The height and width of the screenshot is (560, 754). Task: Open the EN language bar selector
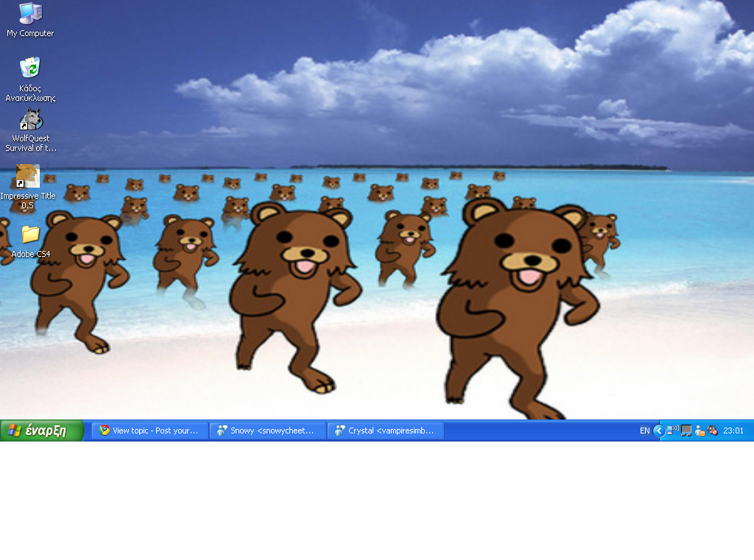(x=644, y=430)
